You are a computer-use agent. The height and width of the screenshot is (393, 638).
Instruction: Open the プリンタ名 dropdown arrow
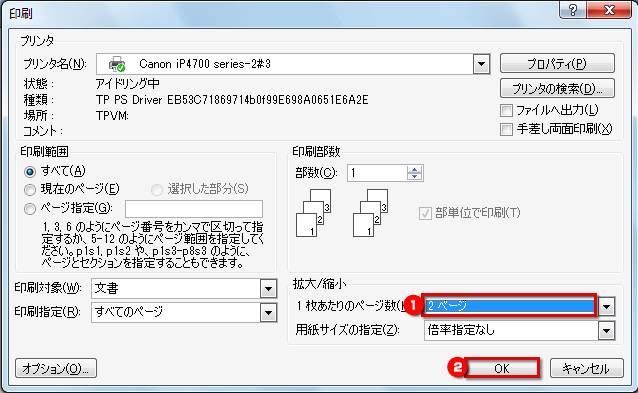tap(481, 64)
